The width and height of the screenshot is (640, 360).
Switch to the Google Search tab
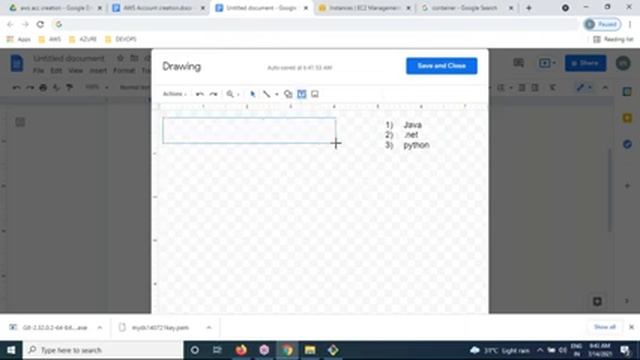point(466,8)
